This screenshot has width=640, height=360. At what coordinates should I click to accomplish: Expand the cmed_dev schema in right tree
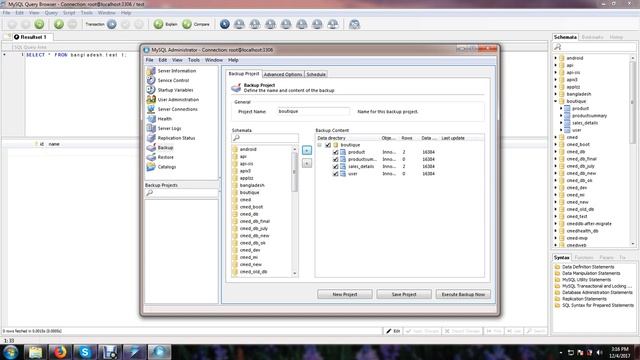pyautogui.click(x=556, y=188)
